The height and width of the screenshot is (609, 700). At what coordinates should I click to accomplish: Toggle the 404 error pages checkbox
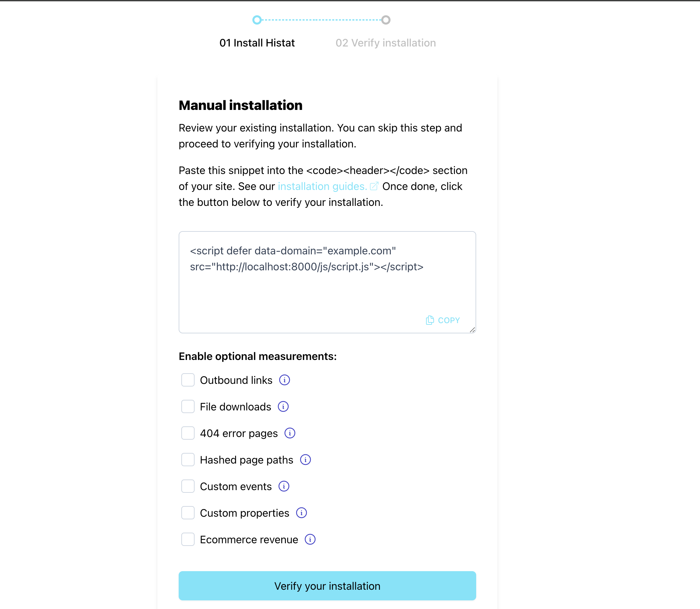187,433
